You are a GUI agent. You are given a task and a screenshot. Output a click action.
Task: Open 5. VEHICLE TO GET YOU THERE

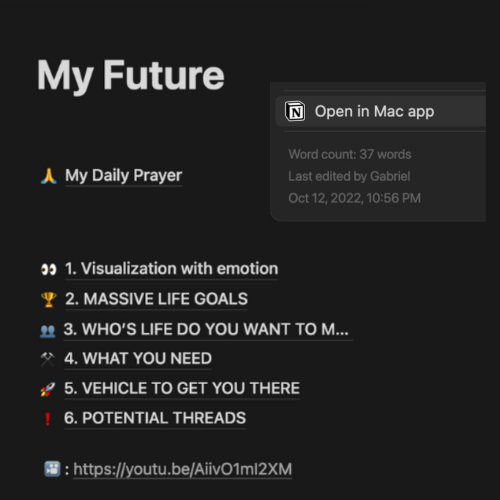click(182, 388)
